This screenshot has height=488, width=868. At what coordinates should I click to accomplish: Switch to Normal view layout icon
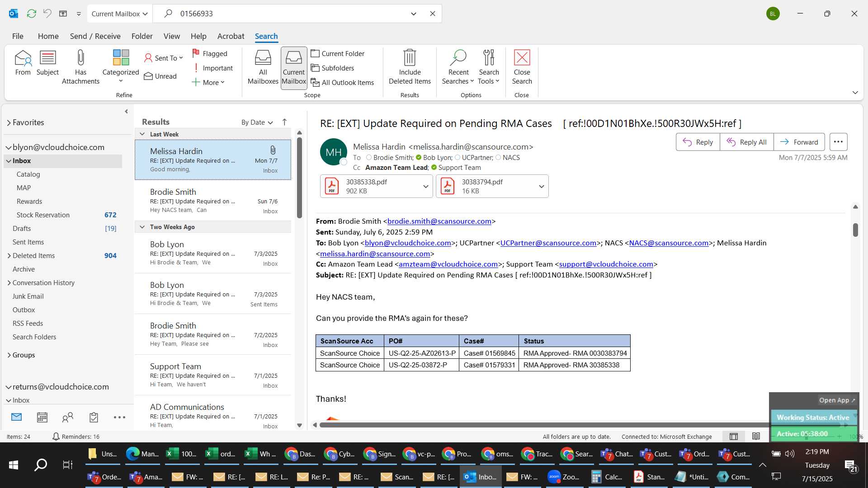[734, 436]
